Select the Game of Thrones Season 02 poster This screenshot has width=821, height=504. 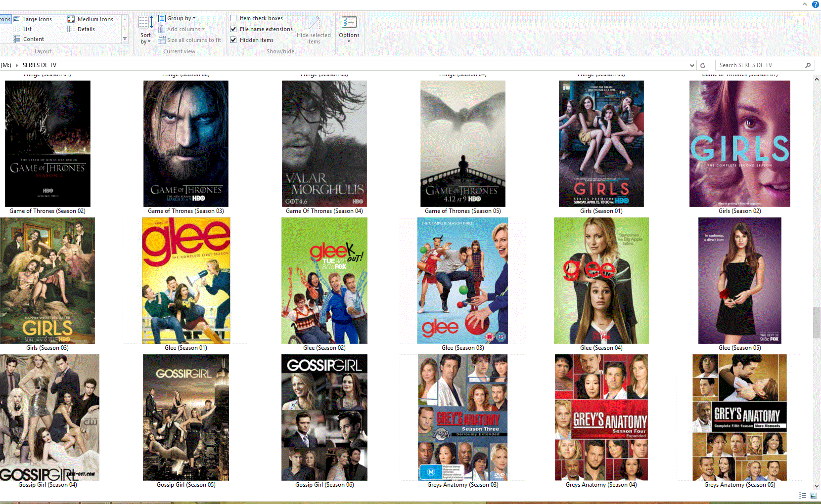click(47, 144)
